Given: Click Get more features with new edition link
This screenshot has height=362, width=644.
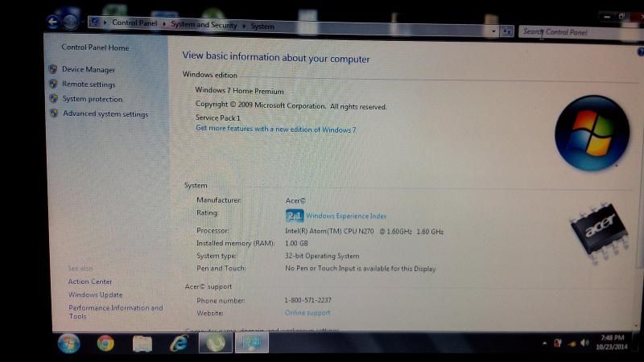Looking at the screenshot, I should pyautogui.click(x=275, y=130).
